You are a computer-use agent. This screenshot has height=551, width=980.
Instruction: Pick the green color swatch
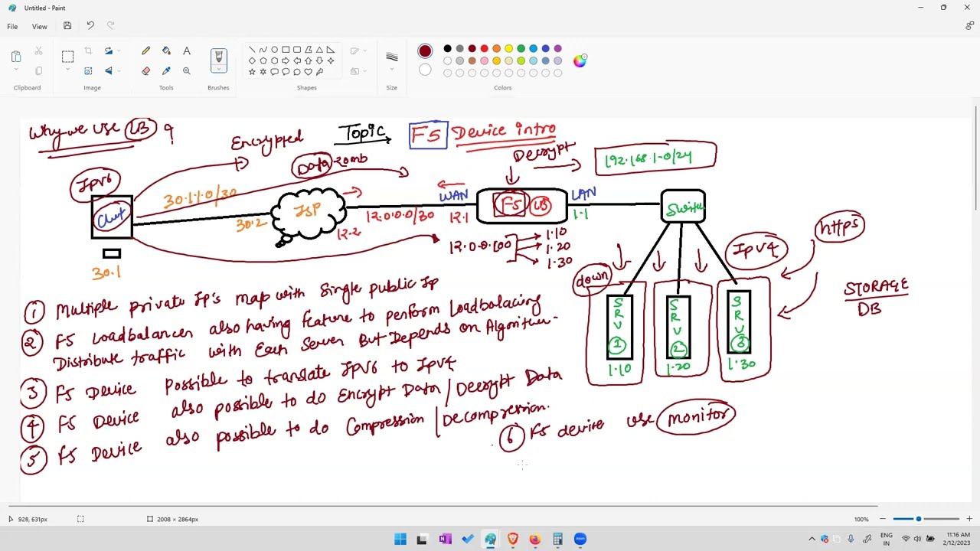(x=521, y=49)
